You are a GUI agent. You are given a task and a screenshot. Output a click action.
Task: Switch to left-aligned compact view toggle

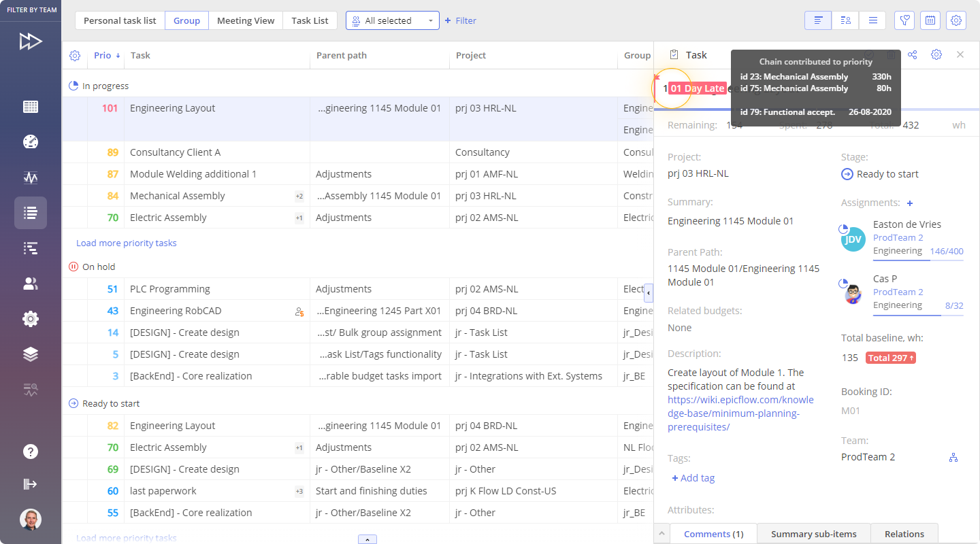pos(818,20)
